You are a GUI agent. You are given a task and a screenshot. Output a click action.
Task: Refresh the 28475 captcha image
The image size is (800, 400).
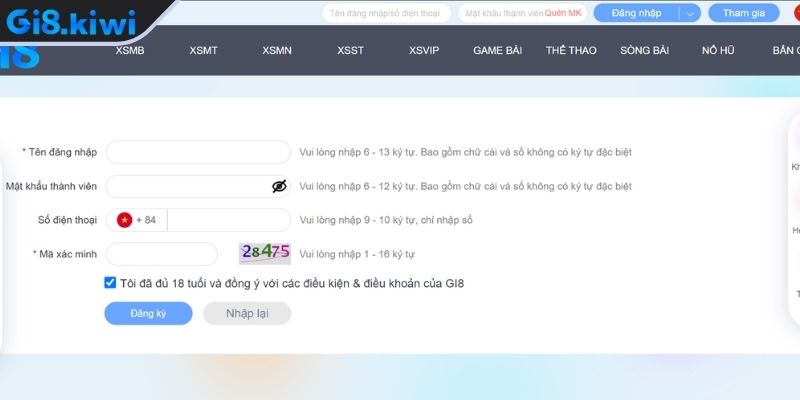click(x=265, y=253)
